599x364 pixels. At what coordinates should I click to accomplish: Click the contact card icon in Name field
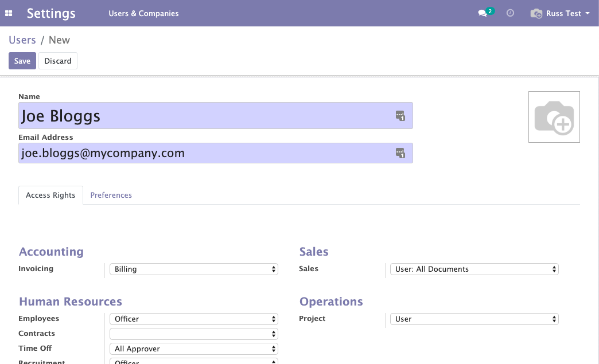click(400, 116)
